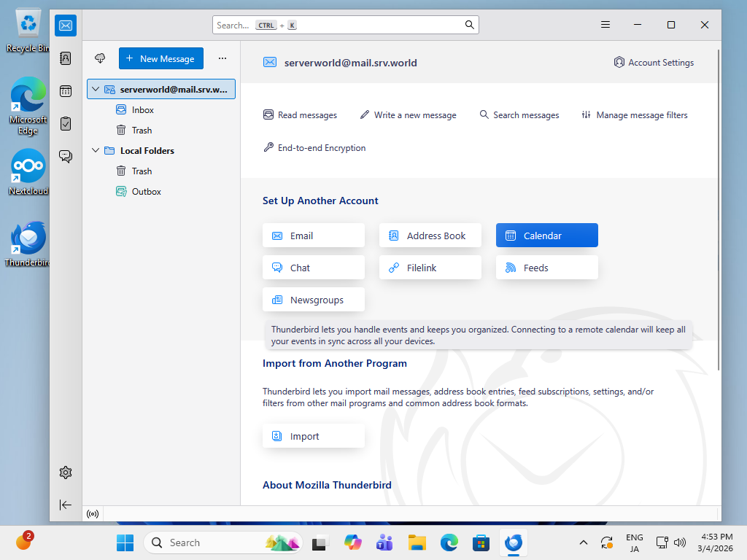Open the Address Book space icon
747x560 pixels.
point(66,58)
